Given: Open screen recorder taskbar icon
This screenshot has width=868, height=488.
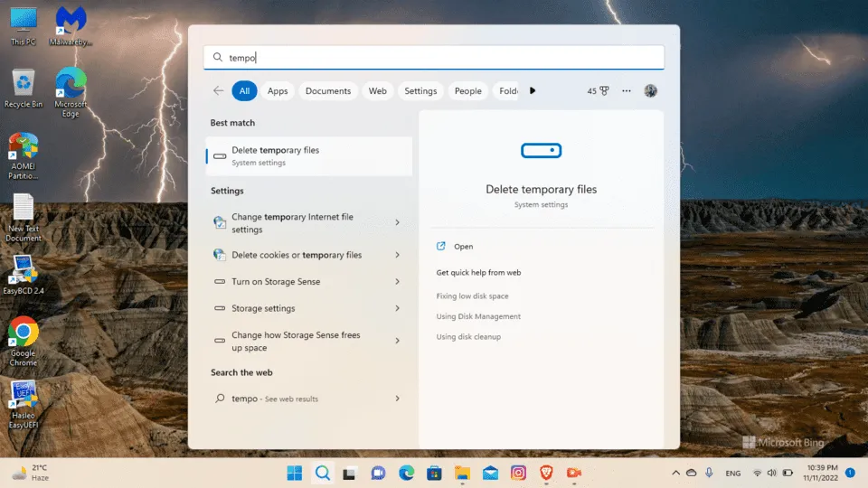Looking at the screenshot, I should click(x=574, y=473).
